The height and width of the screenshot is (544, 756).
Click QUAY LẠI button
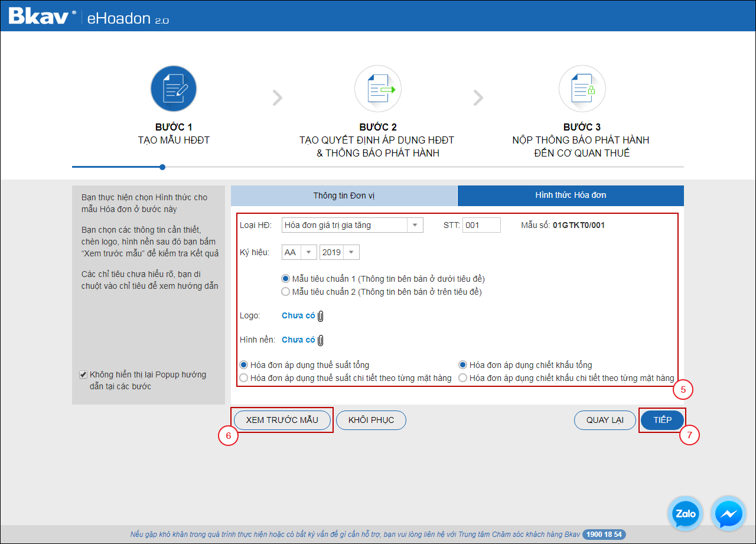[605, 420]
